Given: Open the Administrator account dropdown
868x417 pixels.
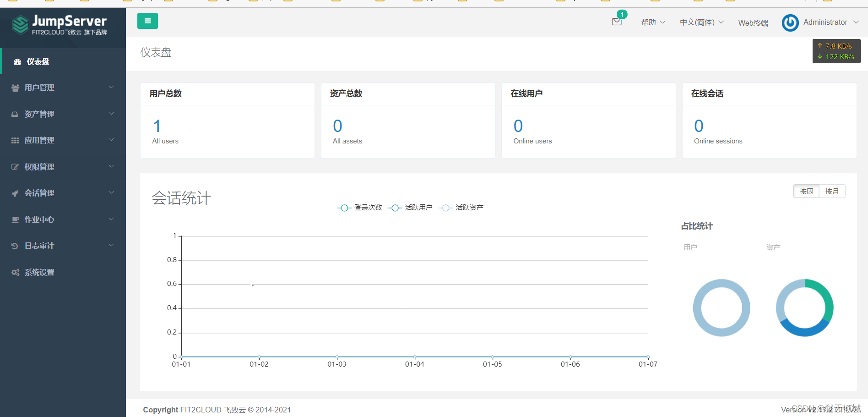Looking at the screenshot, I should click(x=830, y=22).
